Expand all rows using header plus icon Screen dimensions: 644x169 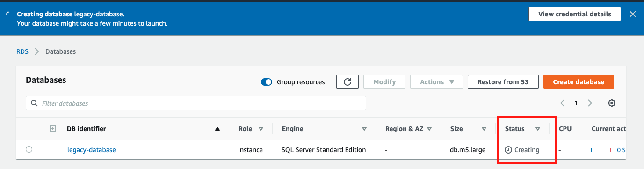pos(53,129)
